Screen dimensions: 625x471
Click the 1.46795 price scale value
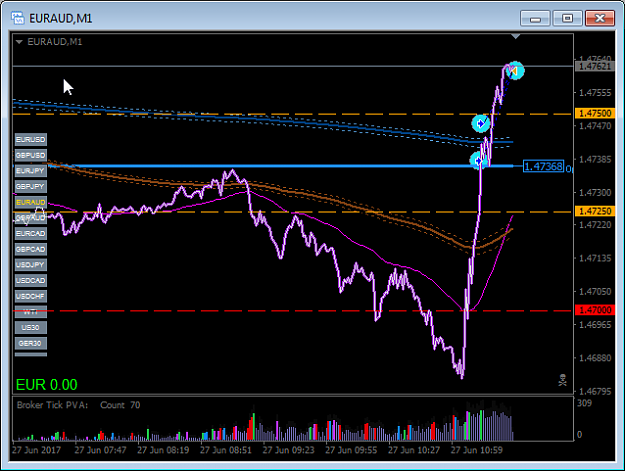click(x=595, y=391)
